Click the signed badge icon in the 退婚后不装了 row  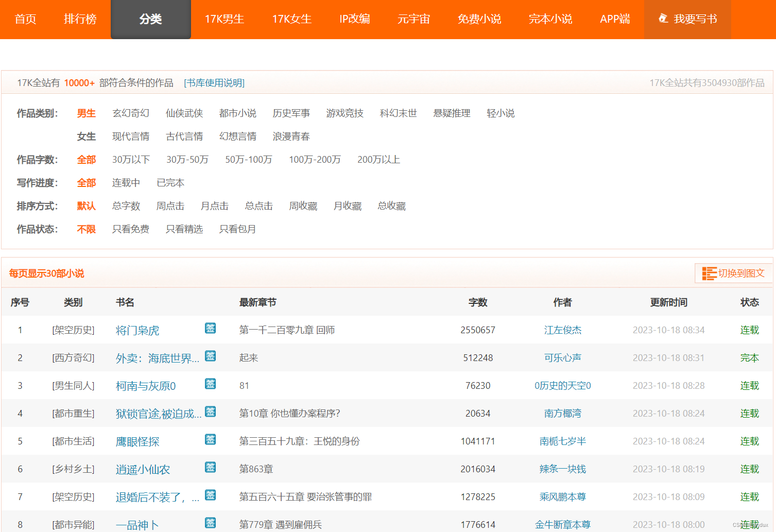pyautogui.click(x=211, y=495)
